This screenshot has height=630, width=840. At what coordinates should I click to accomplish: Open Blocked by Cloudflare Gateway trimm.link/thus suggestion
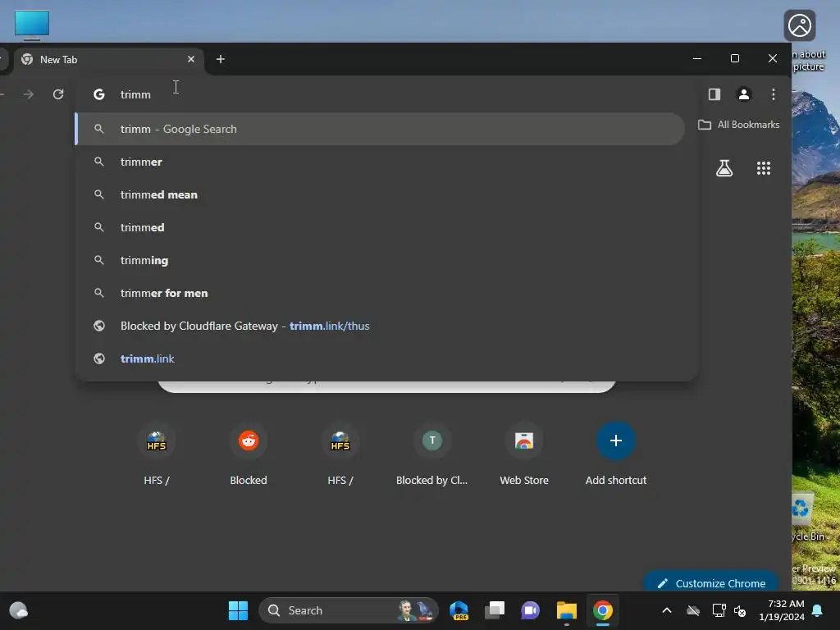[380, 326]
